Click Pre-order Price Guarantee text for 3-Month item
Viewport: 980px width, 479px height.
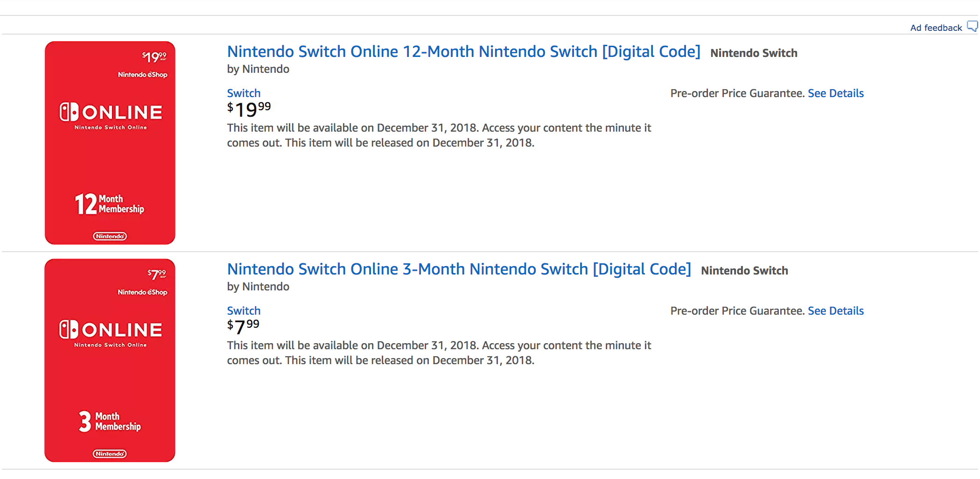point(737,311)
